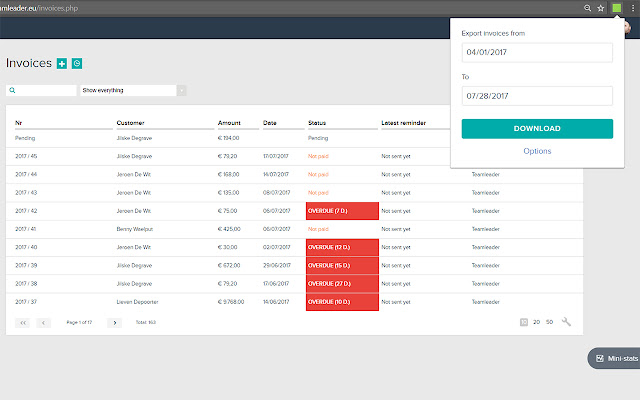Click the Pending entry in the Nr column

tap(25, 138)
